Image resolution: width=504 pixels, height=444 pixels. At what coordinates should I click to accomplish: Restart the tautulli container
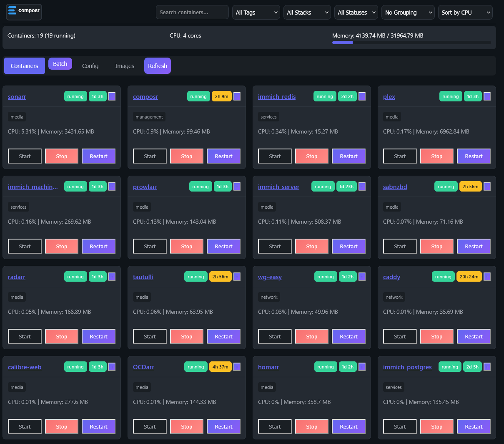tap(223, 336)
